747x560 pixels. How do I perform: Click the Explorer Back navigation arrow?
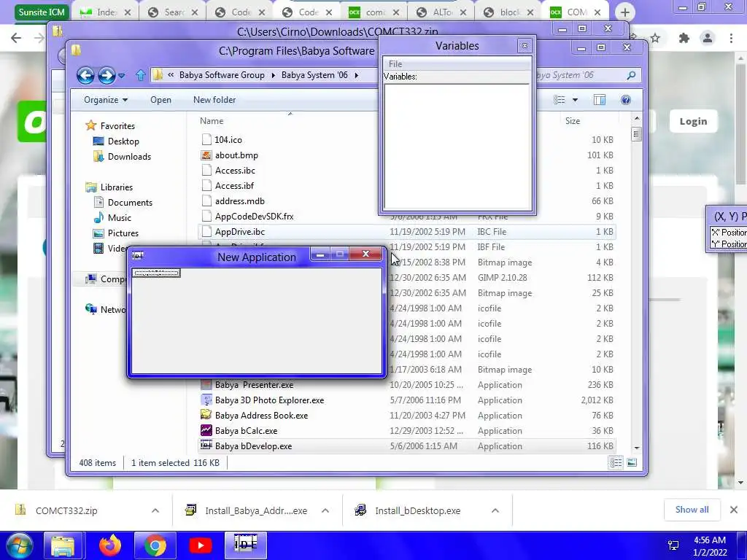[85, 75]
